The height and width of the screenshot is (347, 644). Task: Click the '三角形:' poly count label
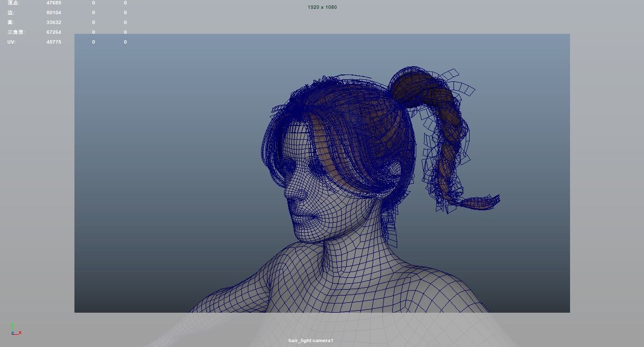[16, 32]
